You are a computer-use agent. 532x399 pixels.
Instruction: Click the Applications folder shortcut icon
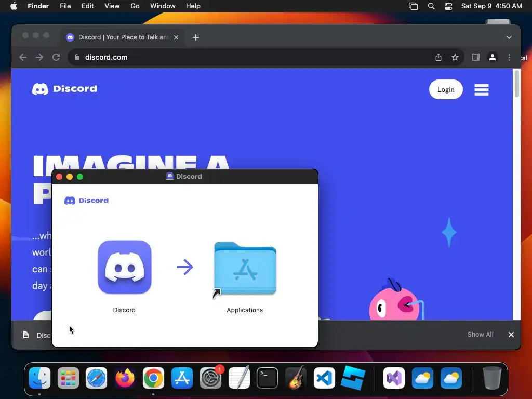pos(245,268)
